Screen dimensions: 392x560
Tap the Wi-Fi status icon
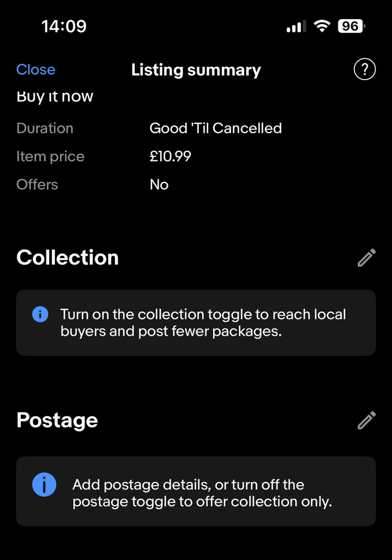[x=322, y=26]
